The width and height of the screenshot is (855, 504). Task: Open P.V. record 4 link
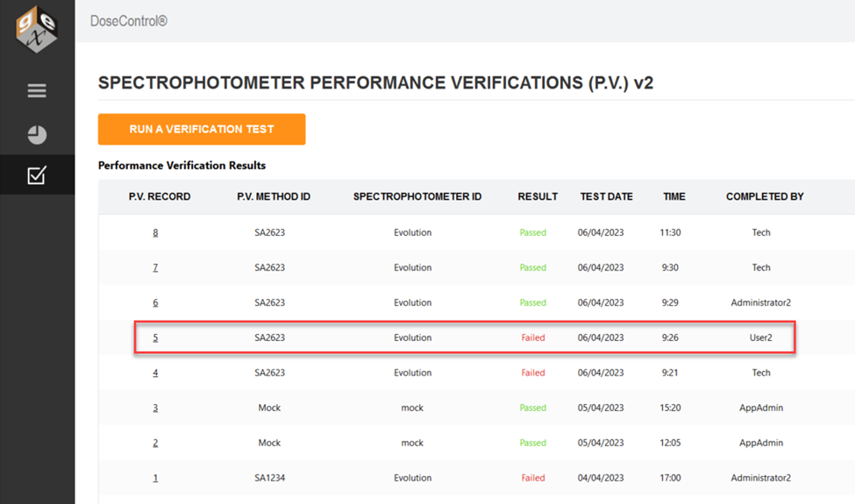pos(155,373)
